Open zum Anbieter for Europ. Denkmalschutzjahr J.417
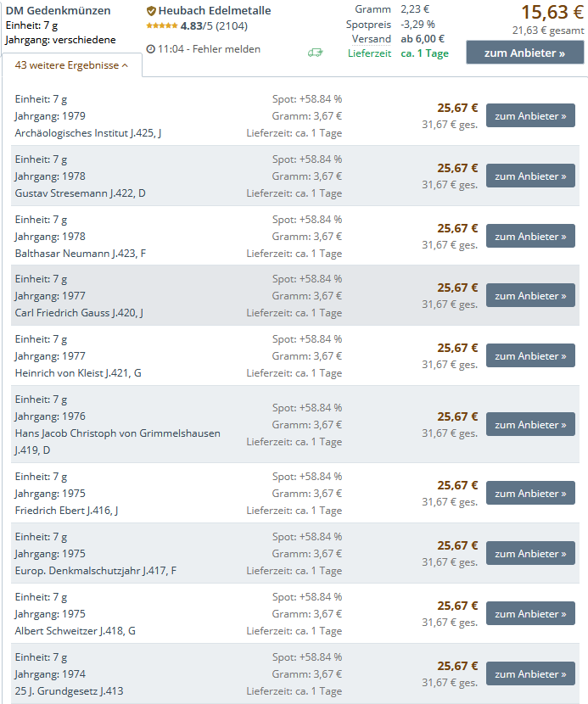 click(530, 554)
